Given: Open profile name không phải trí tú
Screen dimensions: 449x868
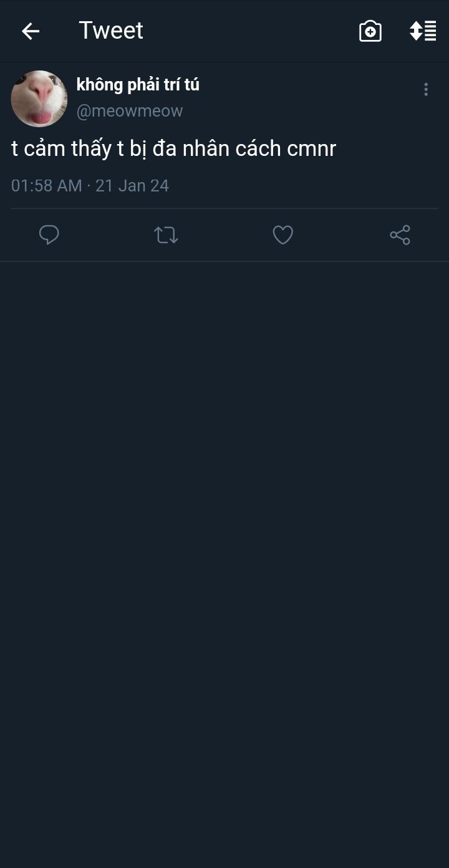Looking at the screenshot, I should pos(138,85).
